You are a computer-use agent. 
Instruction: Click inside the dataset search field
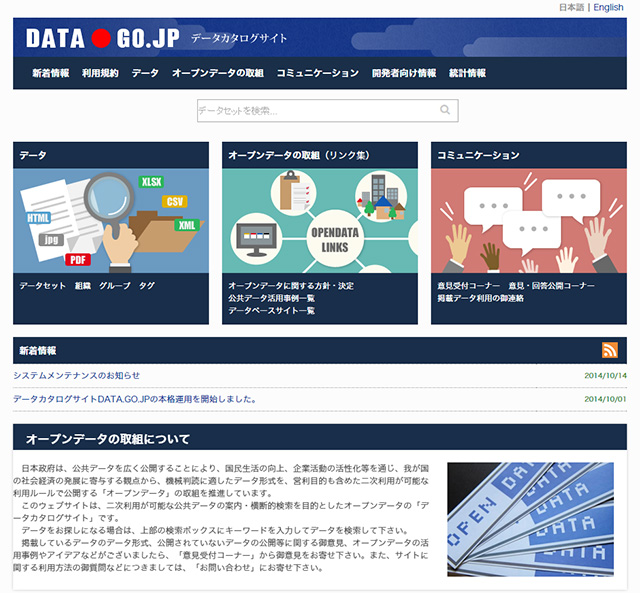click(327, 111)
